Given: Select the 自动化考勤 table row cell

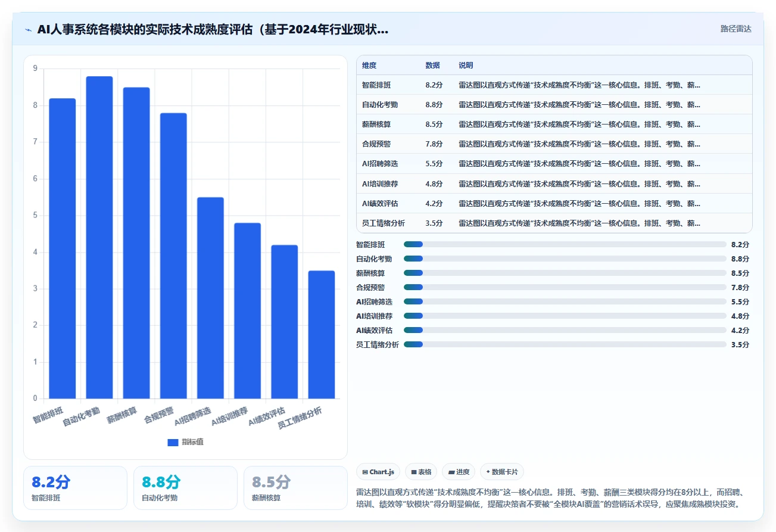Looking at the screenshot, I should (x=380, y=105).
